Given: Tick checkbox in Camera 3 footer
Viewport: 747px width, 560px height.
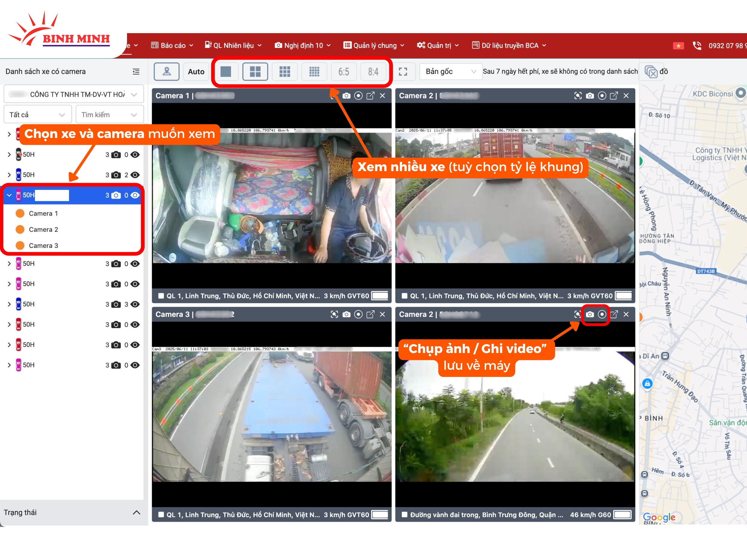Looking at the screenshot, I should 161,515.
